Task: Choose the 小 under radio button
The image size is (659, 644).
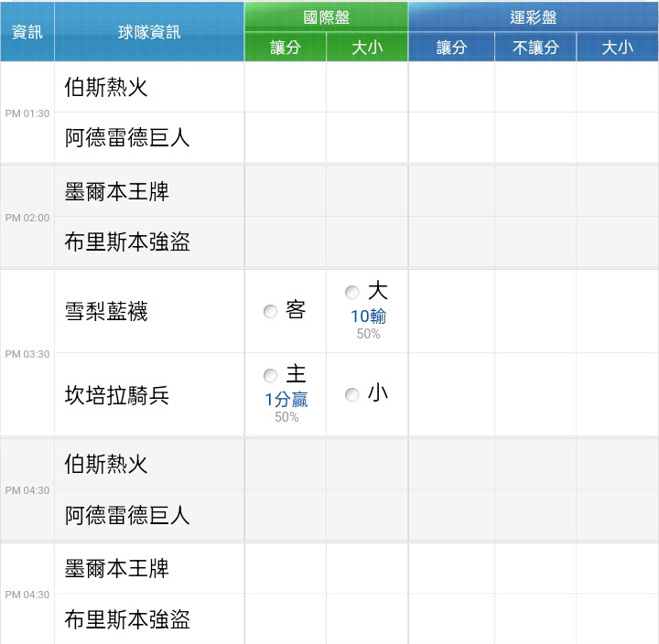Action: point(351,394)
